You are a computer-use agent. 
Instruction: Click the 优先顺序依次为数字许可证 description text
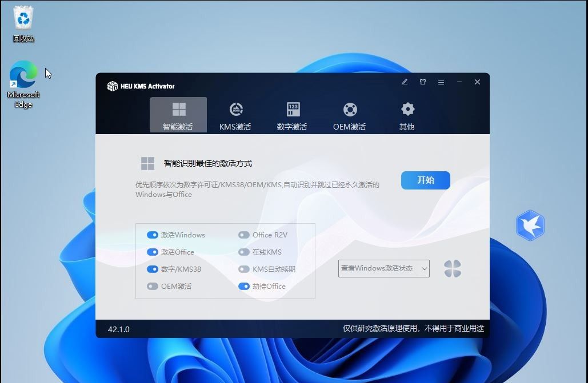point(257,190)
